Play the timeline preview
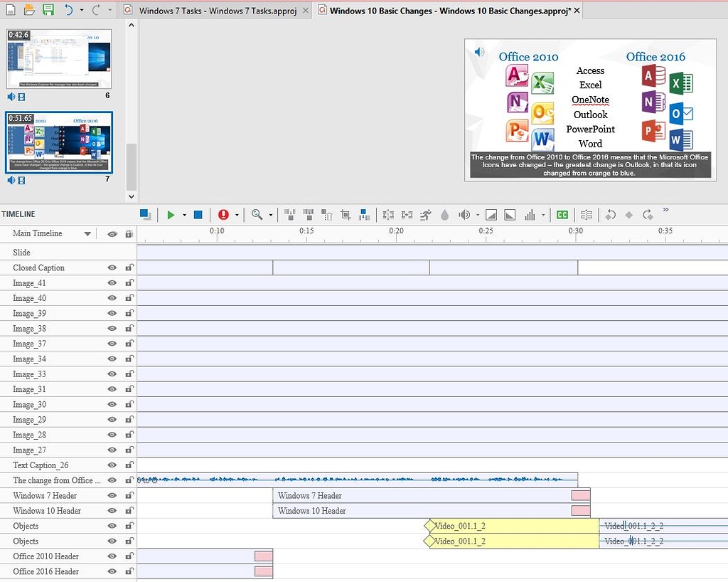The height and width of the screenshot is (582, 728). click(171, 214)
